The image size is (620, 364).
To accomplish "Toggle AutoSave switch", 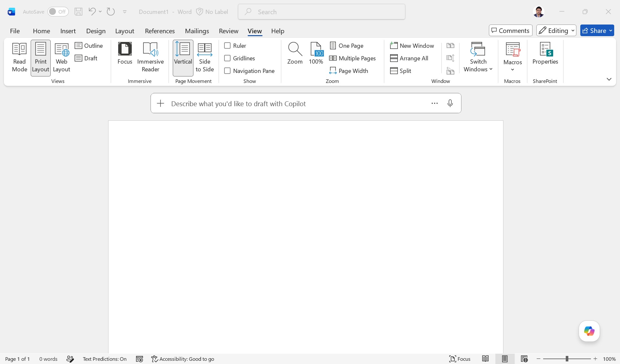I will click(58, 12).
